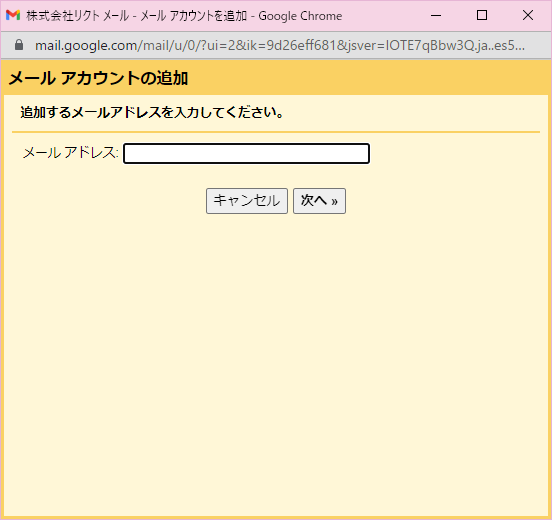Minimize the Chrome popup window
Image resolution: width=552 pixels, height=520 pixels.
coord(436,15)
